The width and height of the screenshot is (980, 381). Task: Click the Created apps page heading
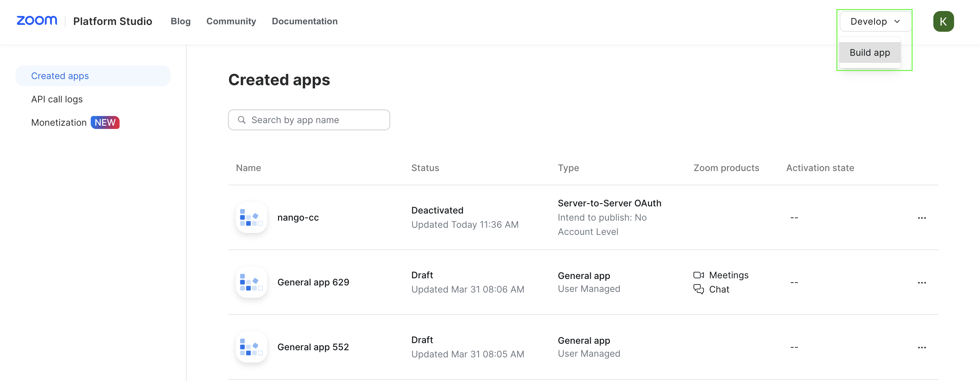[279, 80]
